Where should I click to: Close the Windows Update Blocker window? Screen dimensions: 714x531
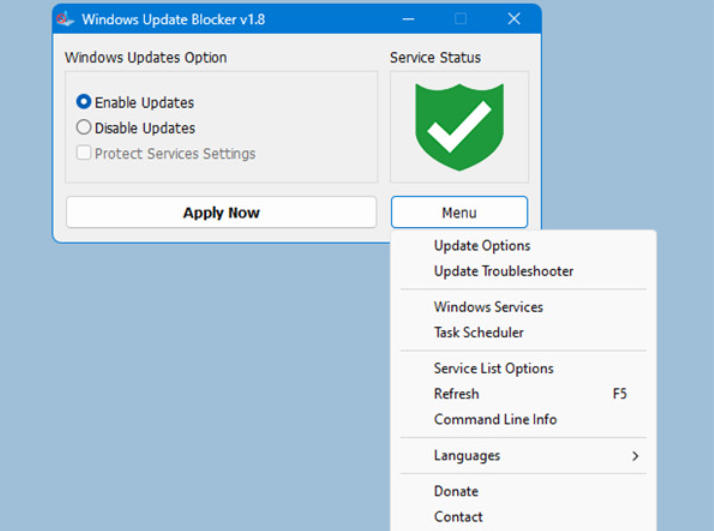click(x=514, y=19)
